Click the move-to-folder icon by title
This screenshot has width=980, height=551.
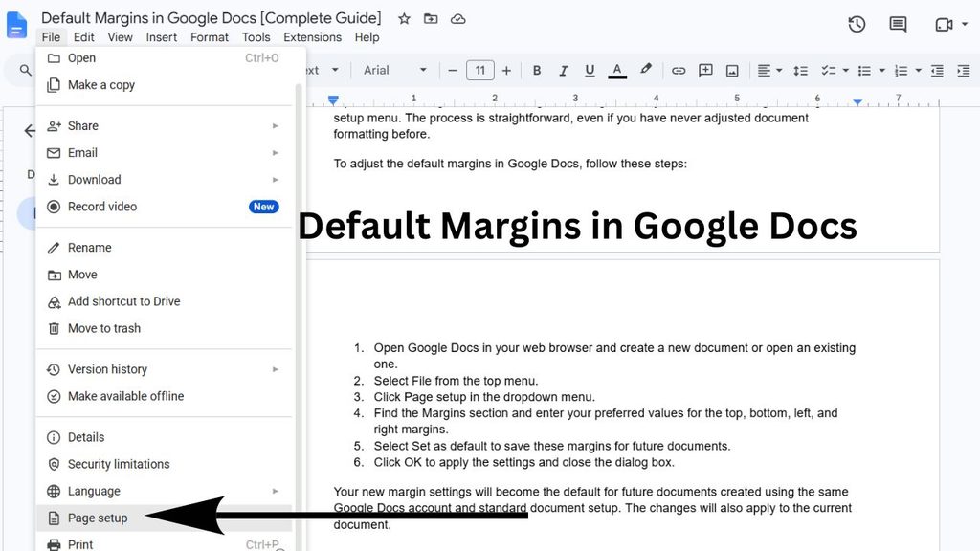(x=431, y=19)
